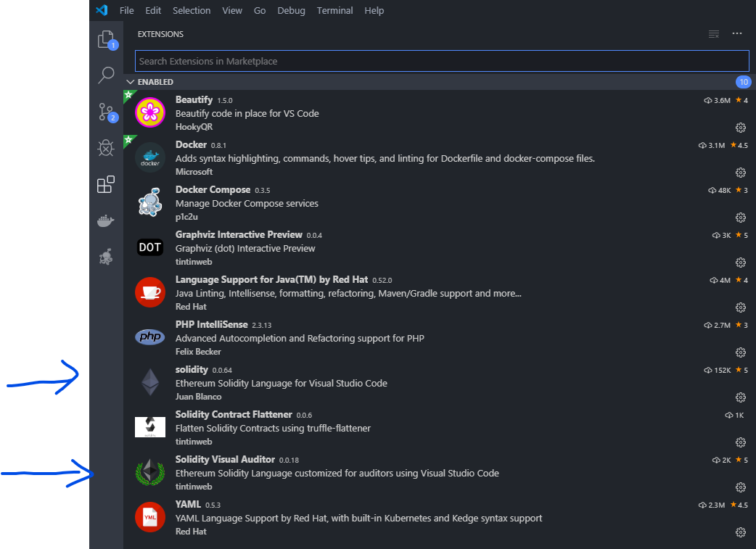This screenshot has width=756, height=549.
Task: Open the Debug view bug icon
Action: [106, 148]
